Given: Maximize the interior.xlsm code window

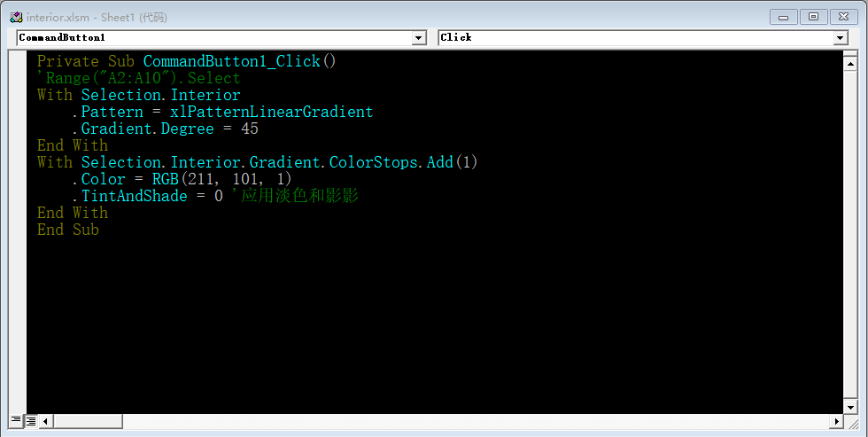Looking at the screenshot, I should click(812, 17).
